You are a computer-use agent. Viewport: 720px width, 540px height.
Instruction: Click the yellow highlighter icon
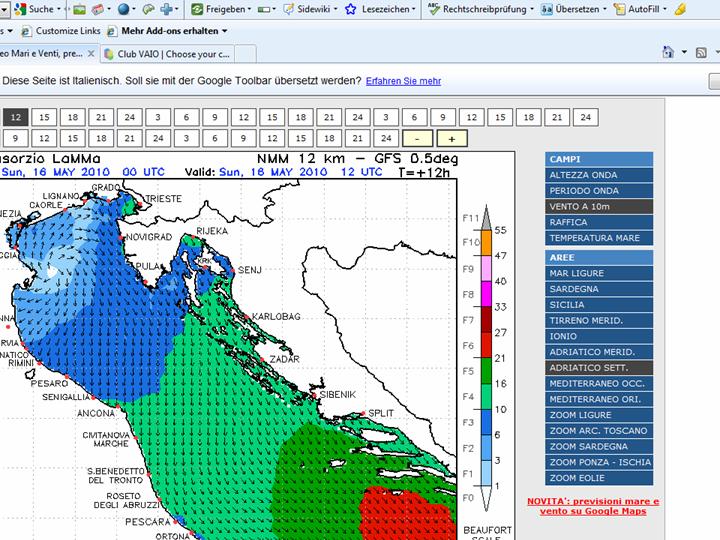point(681,9)
